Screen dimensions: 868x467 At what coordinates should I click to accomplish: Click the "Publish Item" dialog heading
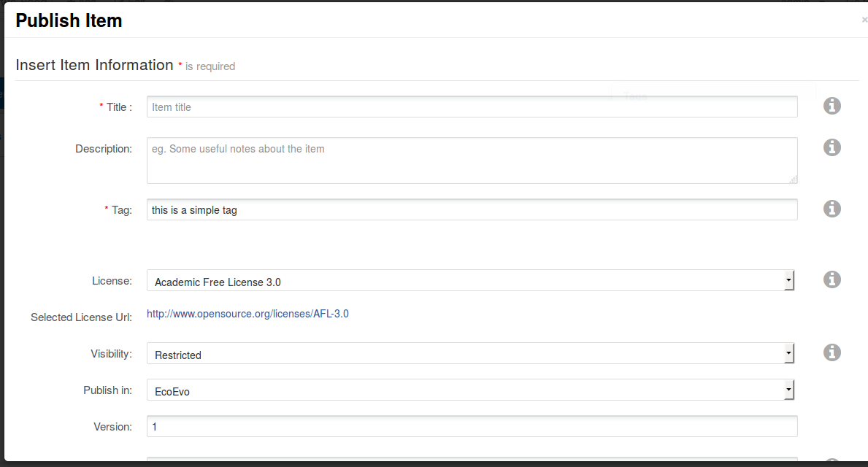click(x=69, y=20)
